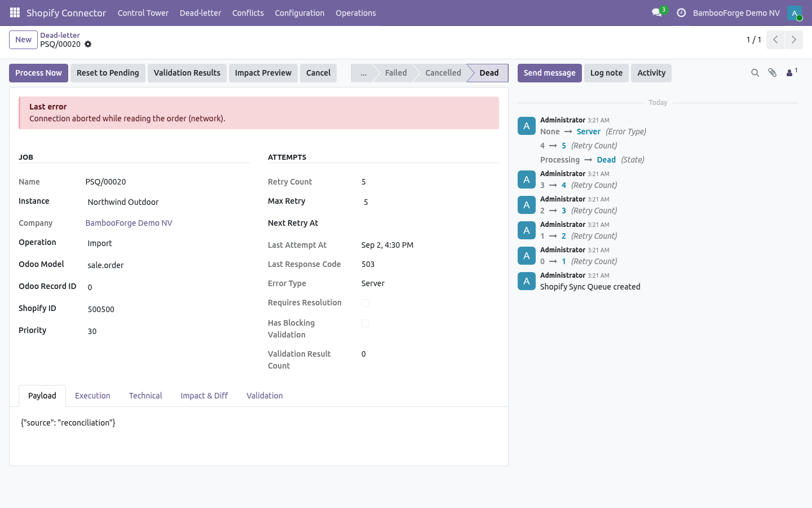Create a New record
This screenshot has height=508, width=812.
pyautogui.click(x=23, y=40)
